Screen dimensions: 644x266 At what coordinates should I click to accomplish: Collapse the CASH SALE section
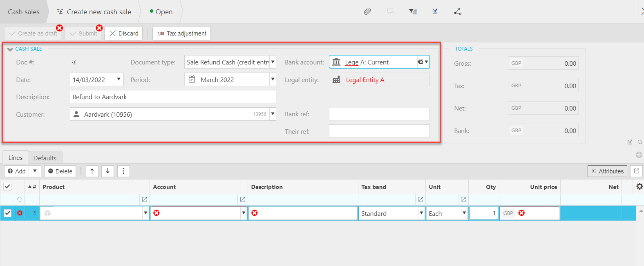[x=10, y=49]
